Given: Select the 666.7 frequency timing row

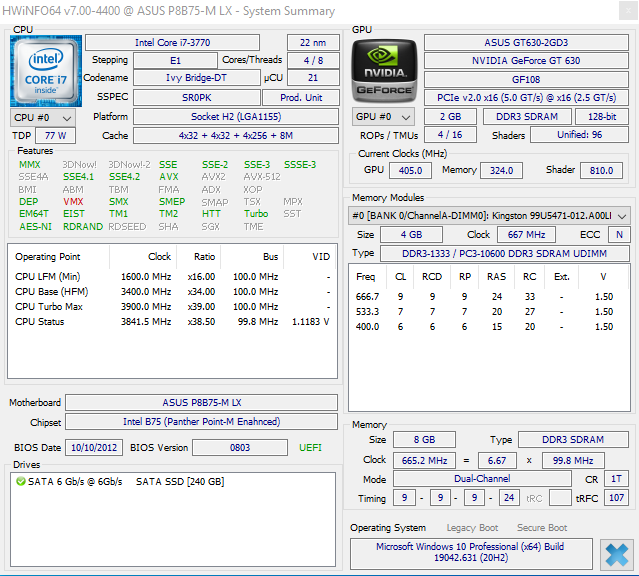Looking at the screenshot, I should pos(490,296).
